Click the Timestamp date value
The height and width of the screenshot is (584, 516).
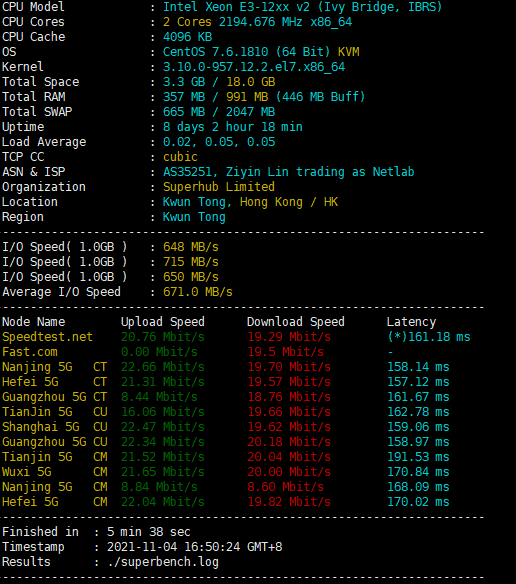(x=194, y=547)
